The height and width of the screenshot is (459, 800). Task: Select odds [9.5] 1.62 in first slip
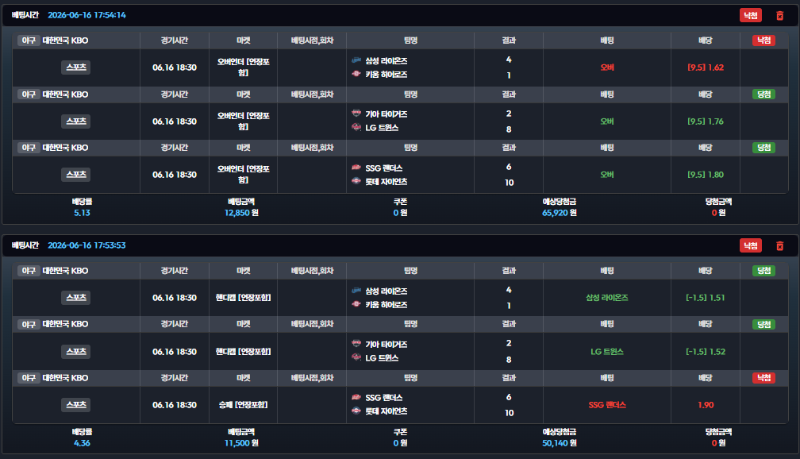click(x=706, y=67)
